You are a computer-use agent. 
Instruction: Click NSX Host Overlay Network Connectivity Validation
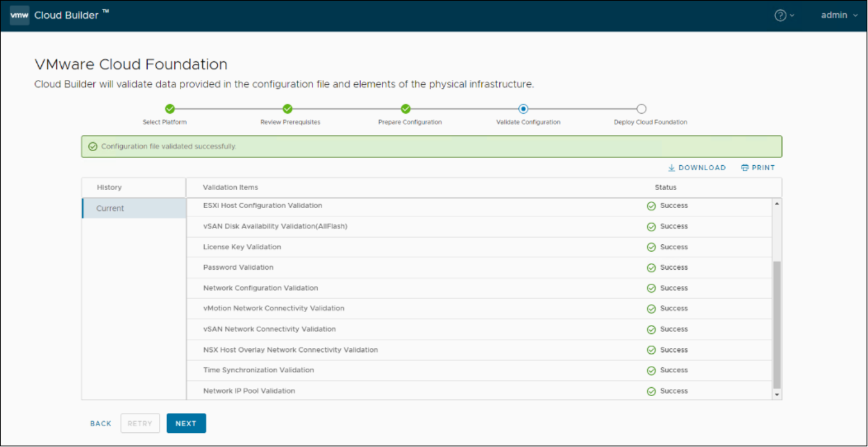[x=291, y=350]
